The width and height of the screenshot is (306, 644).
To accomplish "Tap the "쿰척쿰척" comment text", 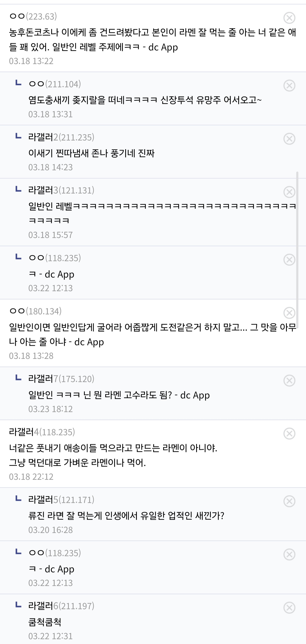I will [45, 622].
